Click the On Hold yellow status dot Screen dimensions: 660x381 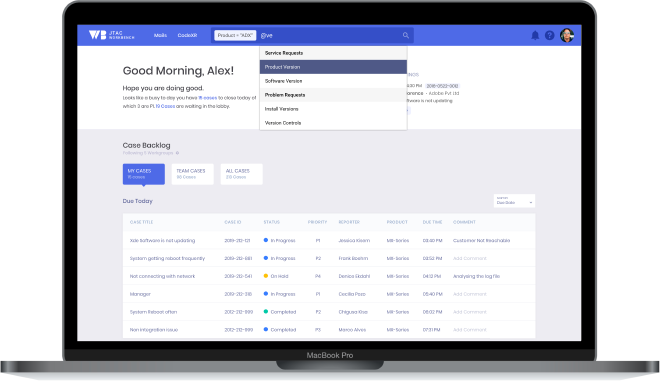point(266,276)
